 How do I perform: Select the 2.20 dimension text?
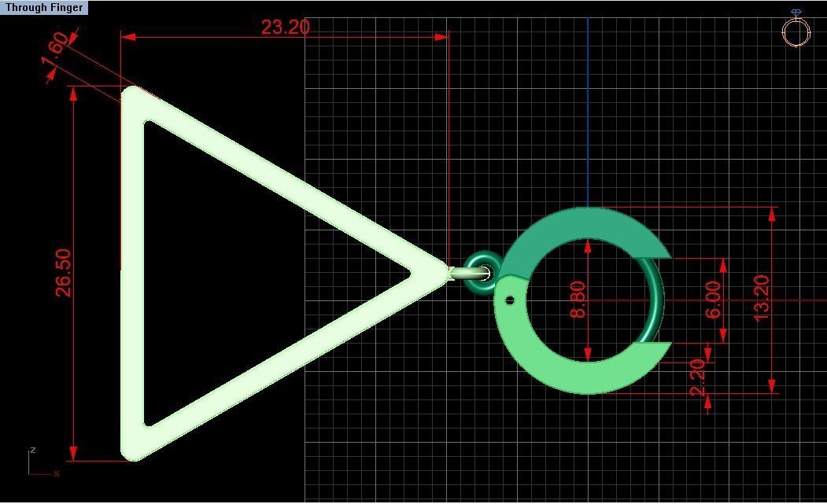coord(697,377)
